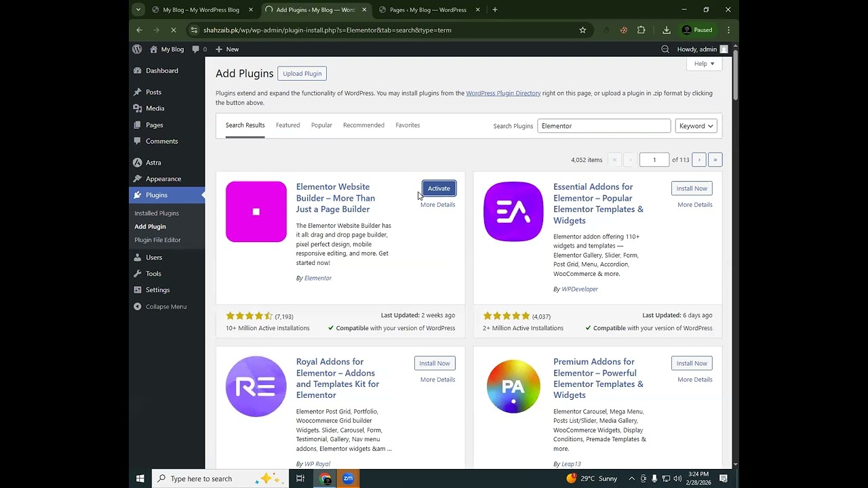Go to next page of plugin results
Image resolution: width=868 pixels, height=488 pixels.
point(699,160)
